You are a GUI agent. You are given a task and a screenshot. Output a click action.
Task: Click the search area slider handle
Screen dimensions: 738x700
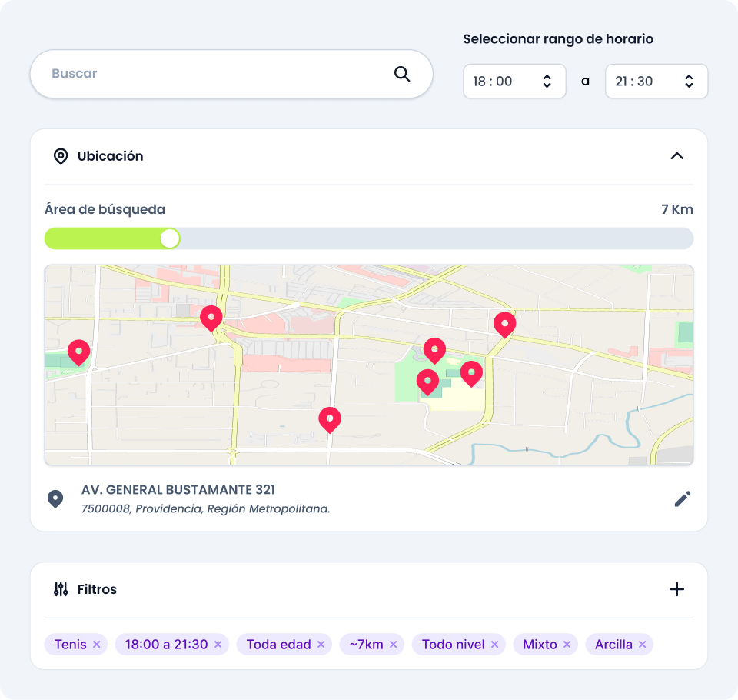[x=170, y=238]
